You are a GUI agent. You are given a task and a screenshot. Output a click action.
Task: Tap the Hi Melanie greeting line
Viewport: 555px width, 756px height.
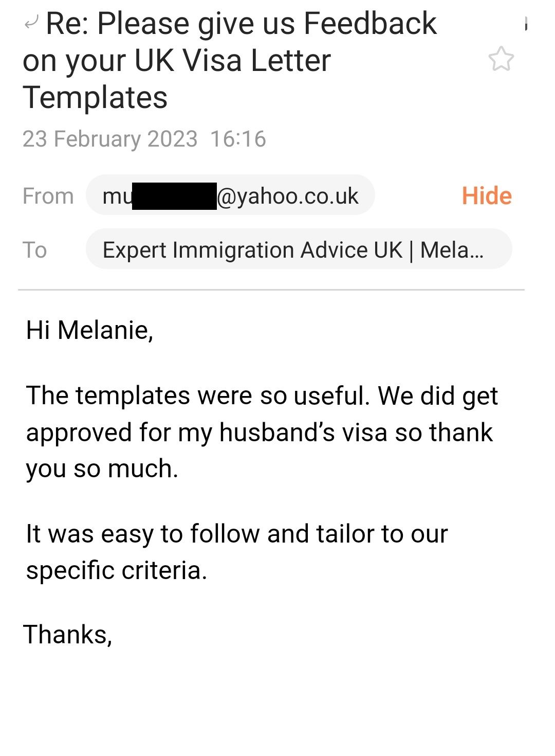tap(89, 330)
